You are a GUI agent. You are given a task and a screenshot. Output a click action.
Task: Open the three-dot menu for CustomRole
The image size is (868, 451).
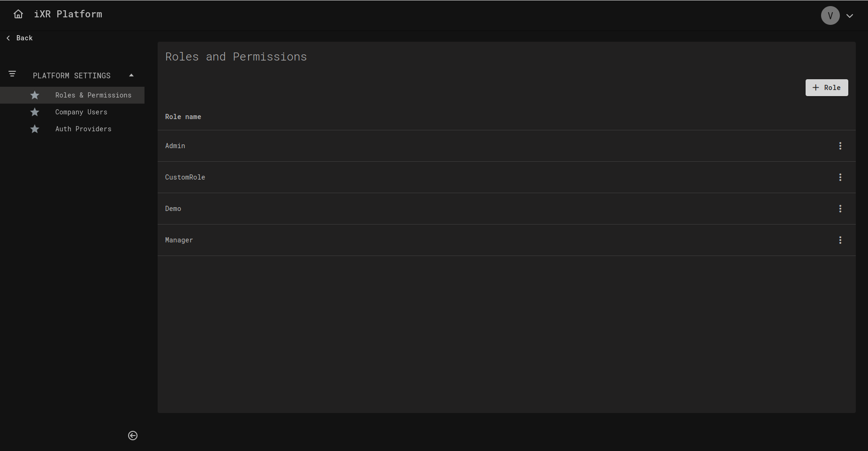coord(840,177)
